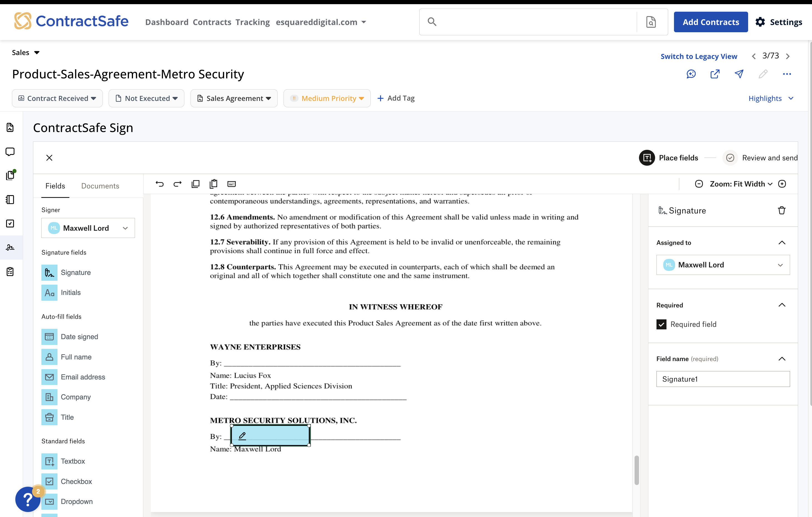
Task: Expand the Highlights section
Action: [771, 98]
